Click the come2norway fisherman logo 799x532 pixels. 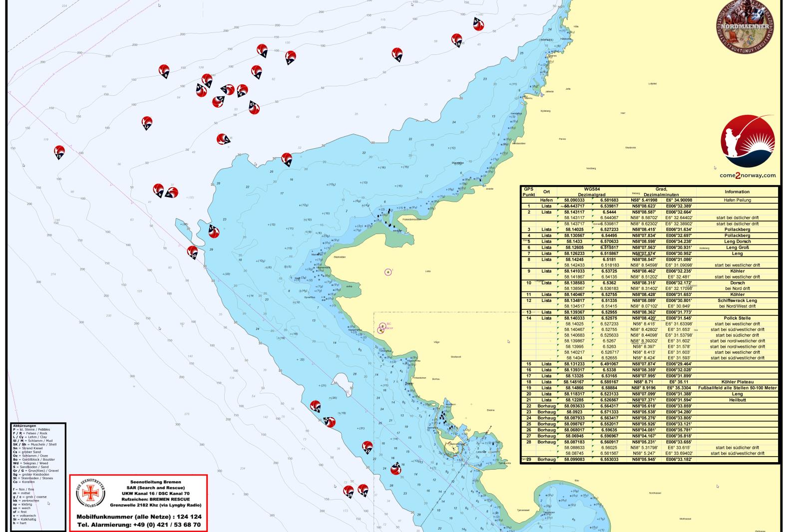click(x=748, y=139)
